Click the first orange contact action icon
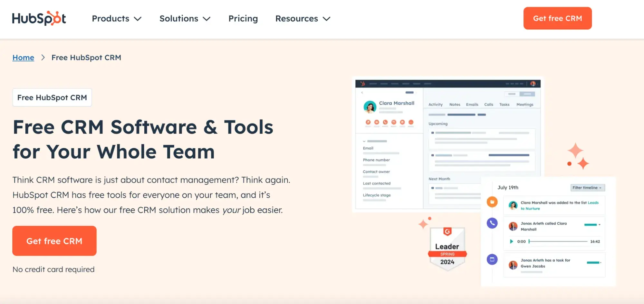The image size is (644, 304). [x=368, y=122]
